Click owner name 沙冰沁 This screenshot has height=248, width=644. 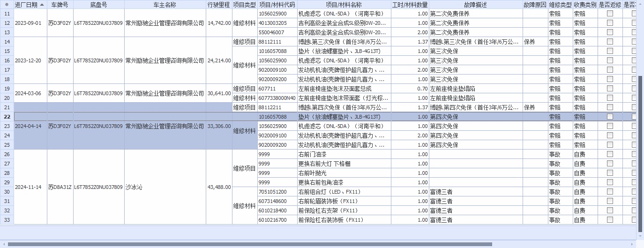tap(134, 187)
